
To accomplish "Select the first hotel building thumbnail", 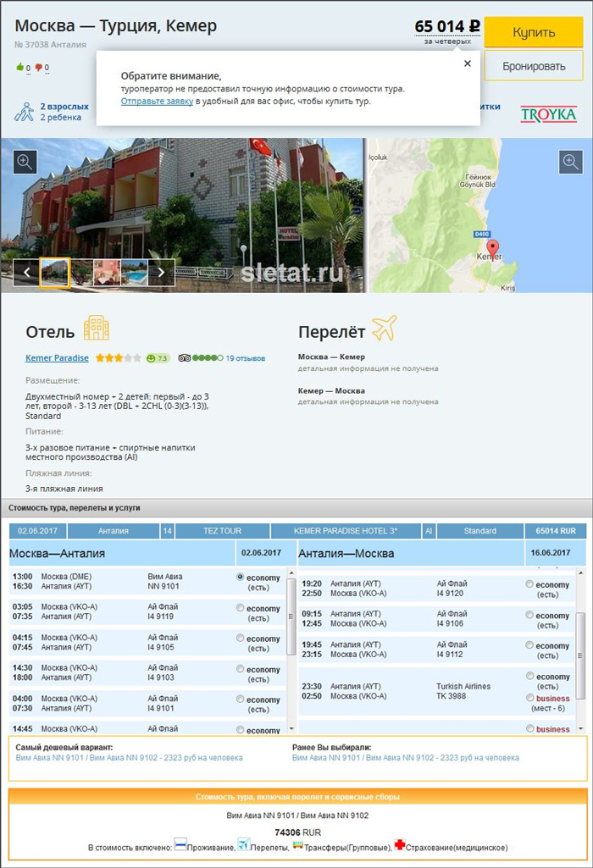I will click(55, 273).
